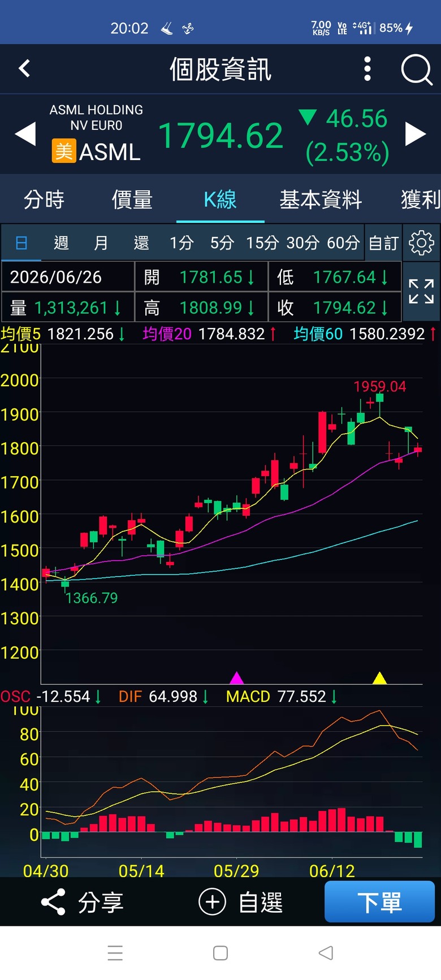Open 自訂 custom interval
441x980 pixels.
click(x=384, y=243)
